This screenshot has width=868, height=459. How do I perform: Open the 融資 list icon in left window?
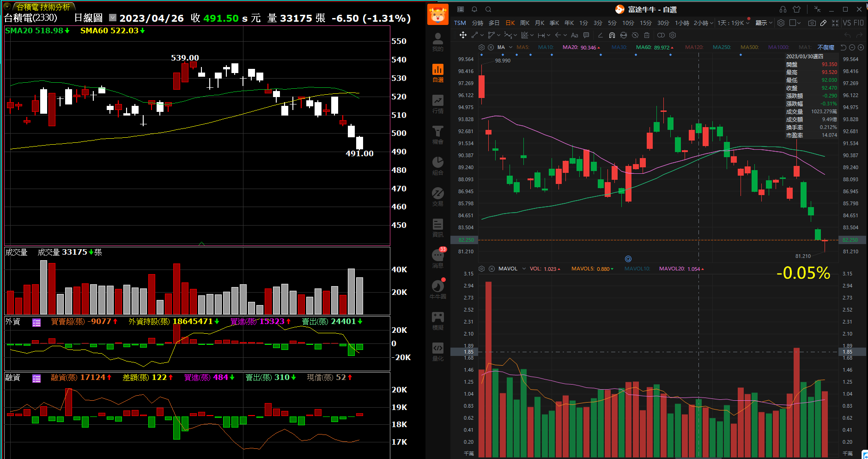coord(36,379)
